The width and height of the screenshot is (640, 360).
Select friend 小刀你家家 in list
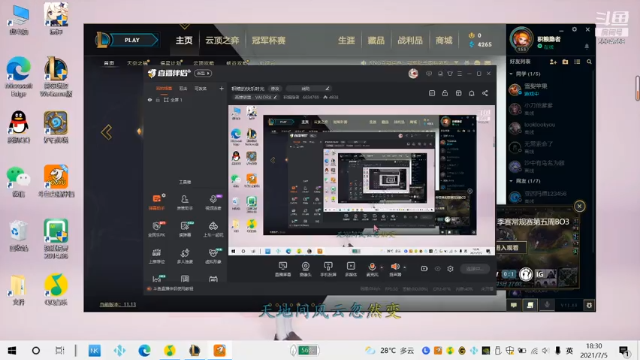pos(549,109)
